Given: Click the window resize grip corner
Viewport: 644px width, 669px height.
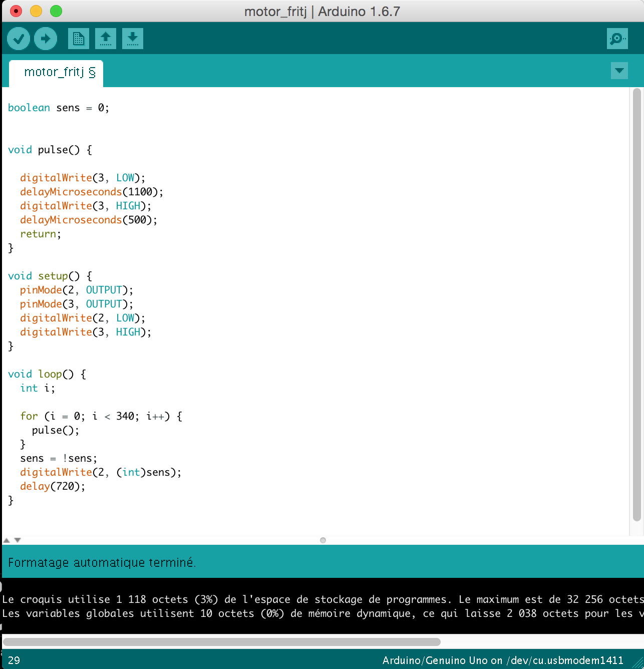Looking at the screenshot, I should (638, 663).
